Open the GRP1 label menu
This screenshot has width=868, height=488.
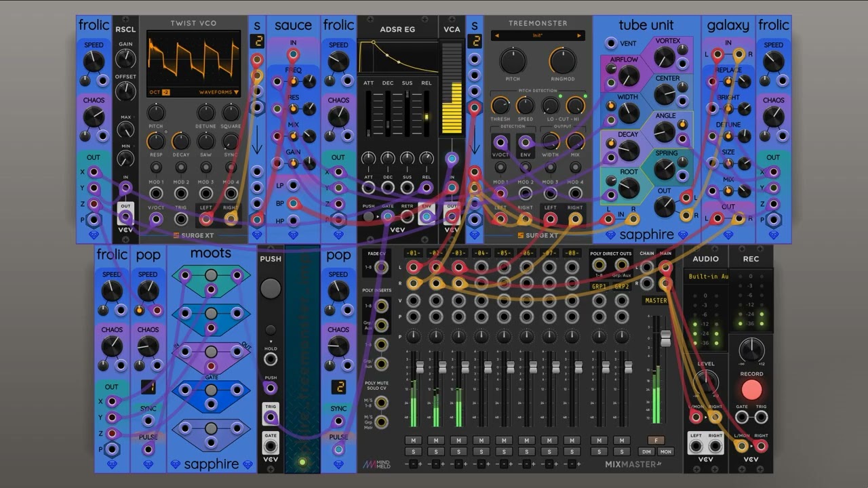599,287
